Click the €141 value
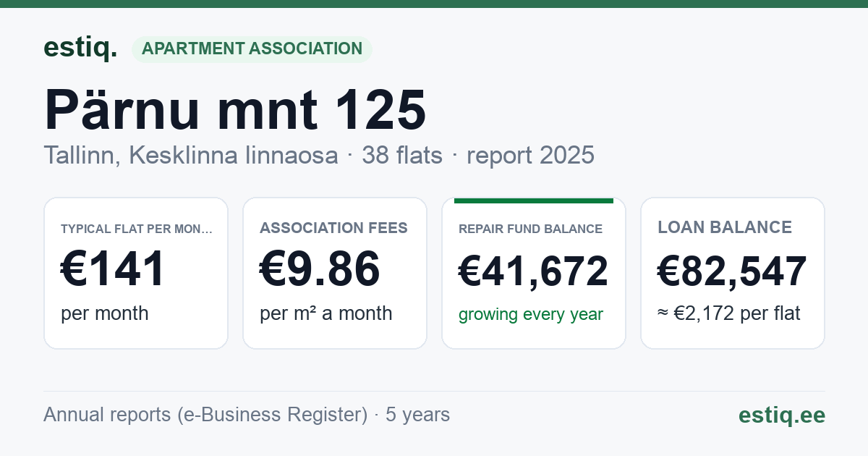Image resolution: width=868 pixels, height=456 pixels. pos(114,269)
